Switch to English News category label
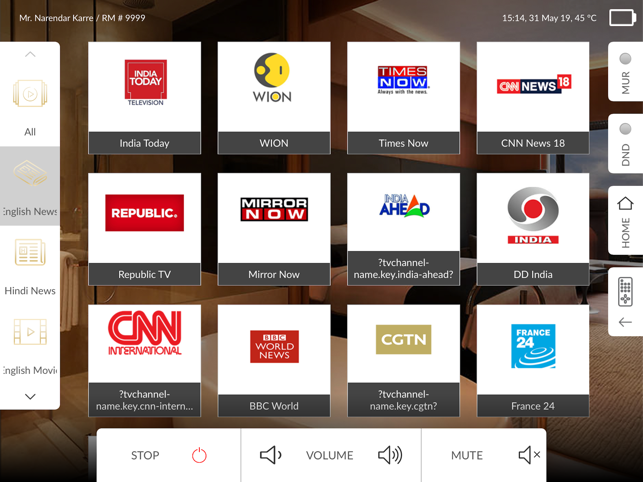 click(x=30, y=212)
